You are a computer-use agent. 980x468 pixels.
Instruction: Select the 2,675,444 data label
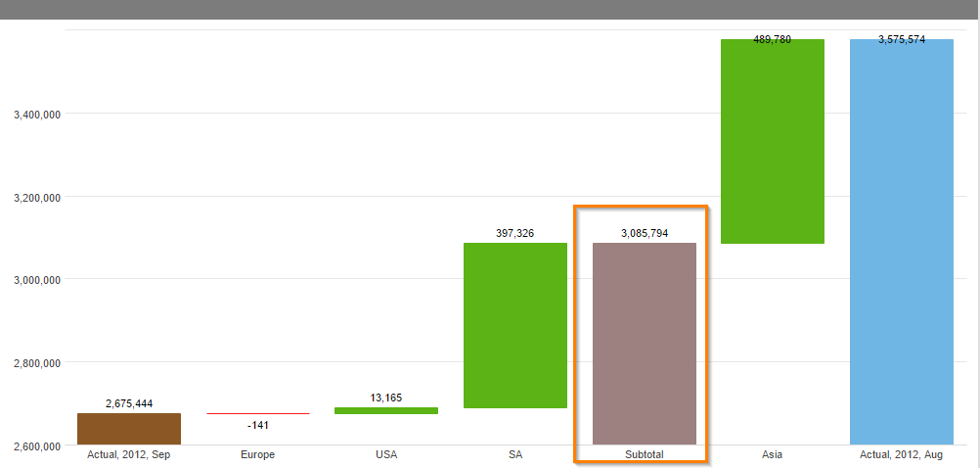pos(129,403)
